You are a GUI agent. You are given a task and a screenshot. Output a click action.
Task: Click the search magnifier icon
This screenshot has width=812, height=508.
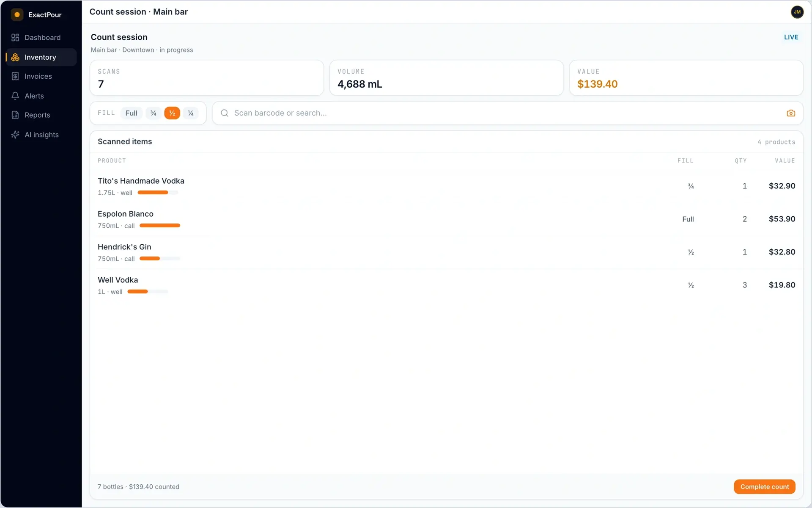coord(225,113)
